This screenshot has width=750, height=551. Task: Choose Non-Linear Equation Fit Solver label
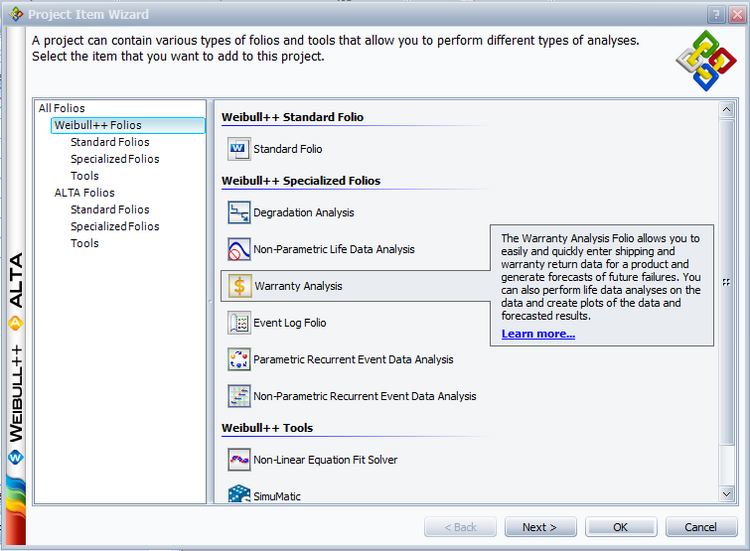point(325,460)
